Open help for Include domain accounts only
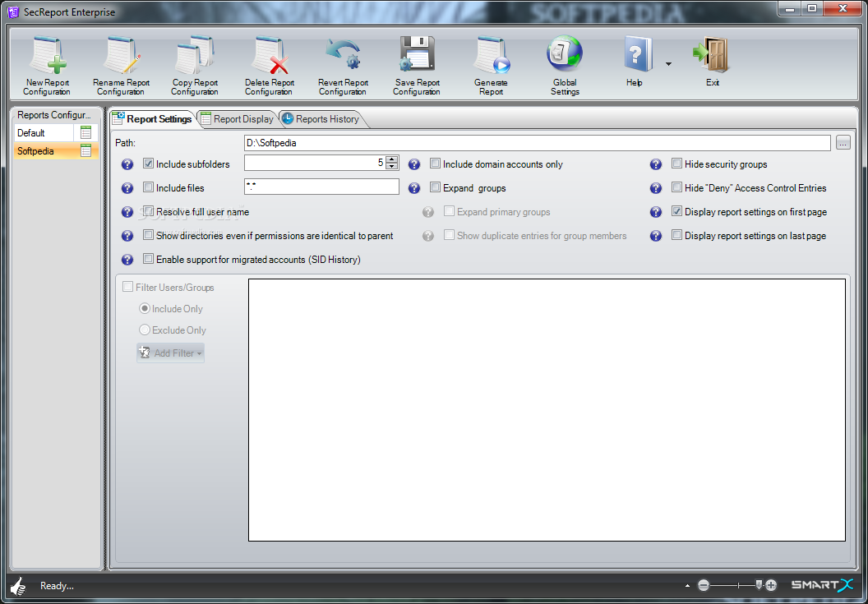 414,164
